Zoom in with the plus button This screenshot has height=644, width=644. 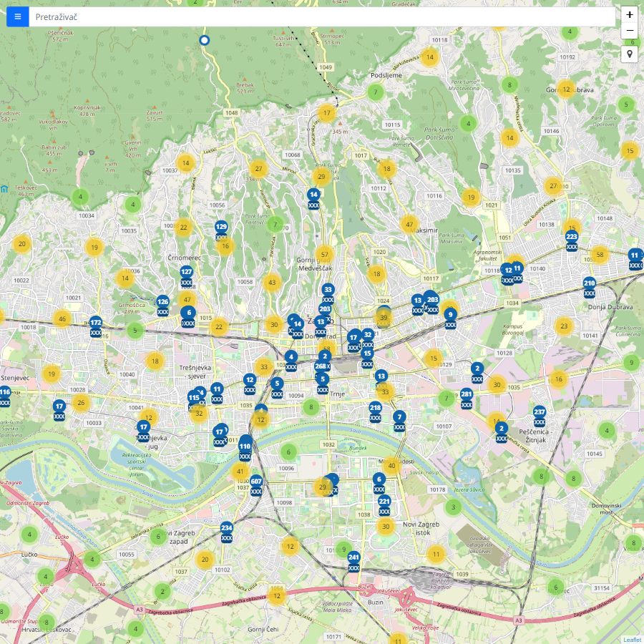pyautogui.click(x=629, y=14)
